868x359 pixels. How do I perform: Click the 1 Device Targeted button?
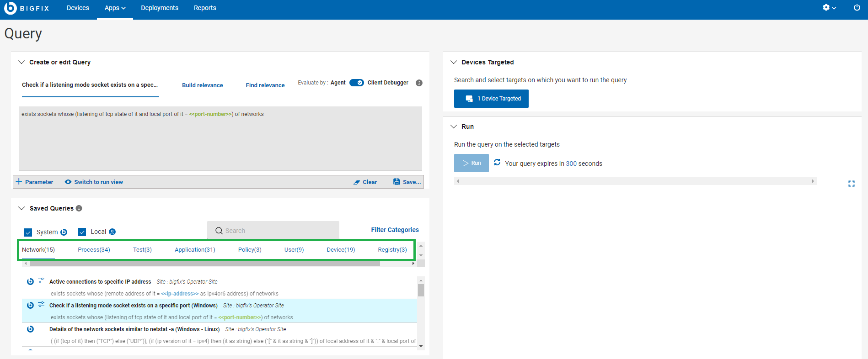coord(491,99)
